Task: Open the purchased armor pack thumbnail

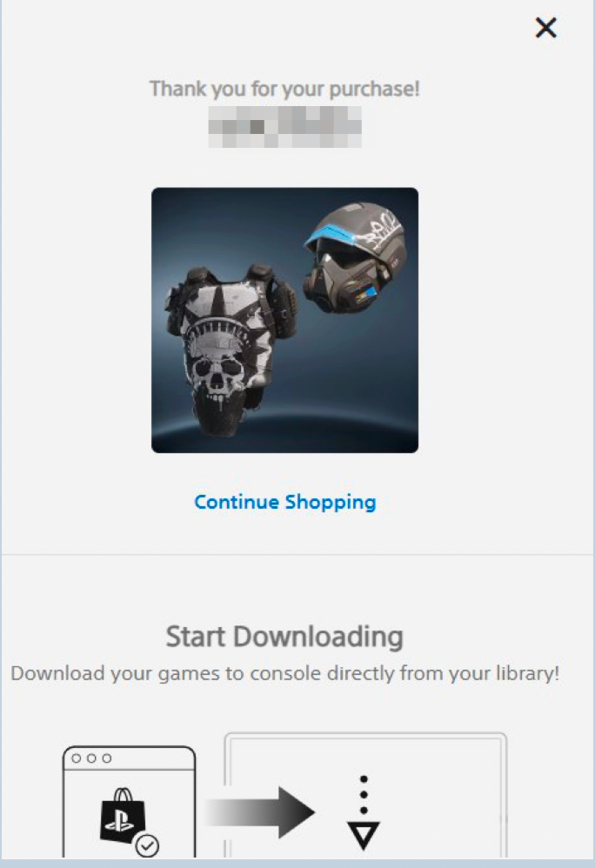Action: (x=285, y=320)
